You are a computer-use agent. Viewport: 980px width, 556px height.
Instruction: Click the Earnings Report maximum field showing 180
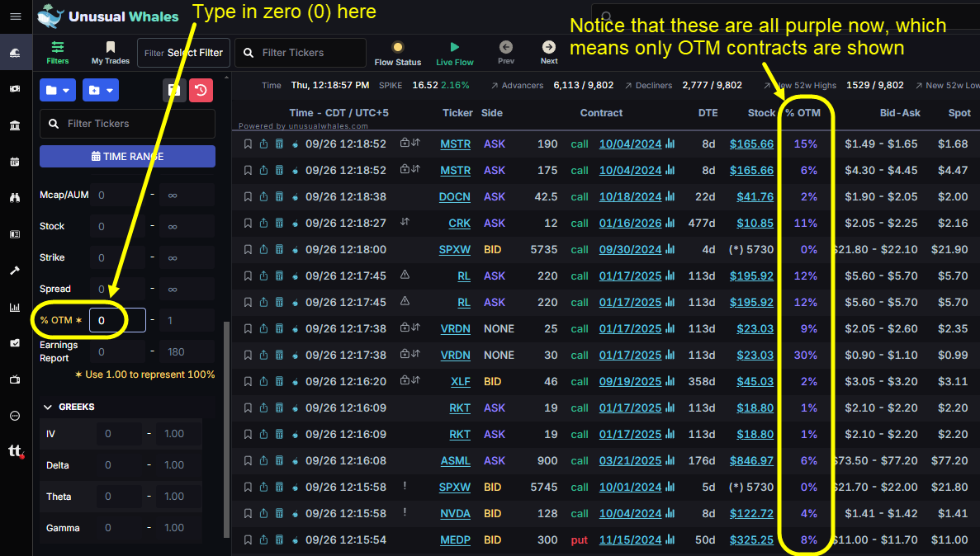[x=187, y=351]
